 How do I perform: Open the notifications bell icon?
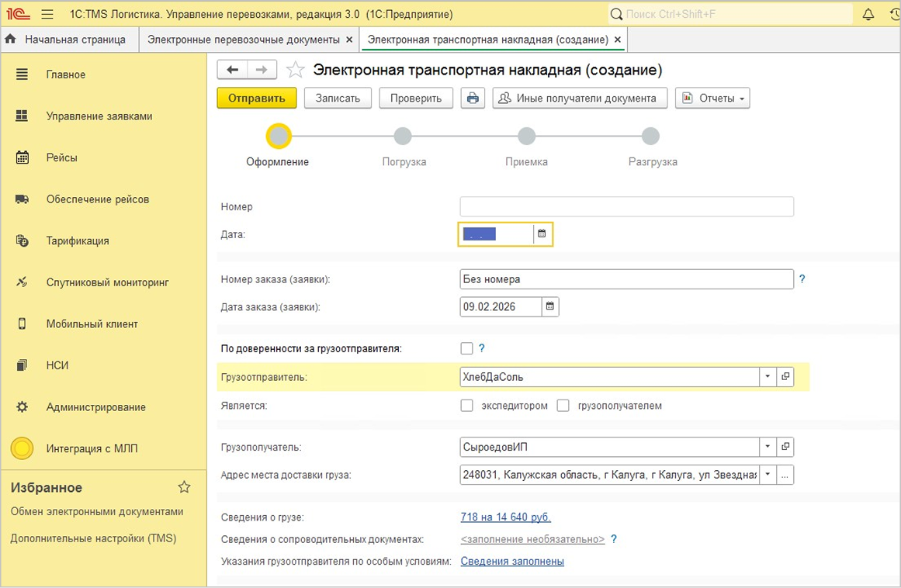[x=868, y=15]
